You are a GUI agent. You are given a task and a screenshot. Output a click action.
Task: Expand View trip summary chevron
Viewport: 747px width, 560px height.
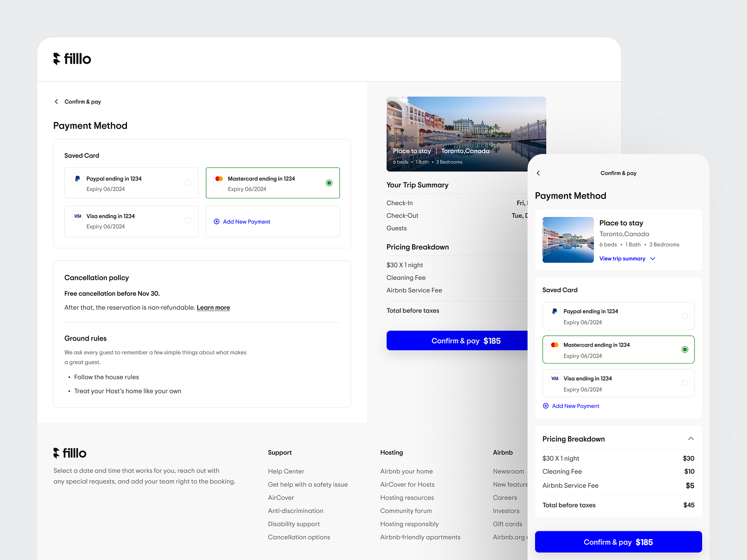coord(653,259)
